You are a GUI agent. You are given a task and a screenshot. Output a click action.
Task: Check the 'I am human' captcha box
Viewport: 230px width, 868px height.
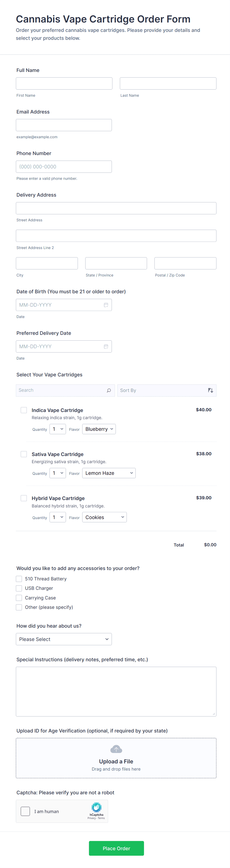(x=25, y=811)
